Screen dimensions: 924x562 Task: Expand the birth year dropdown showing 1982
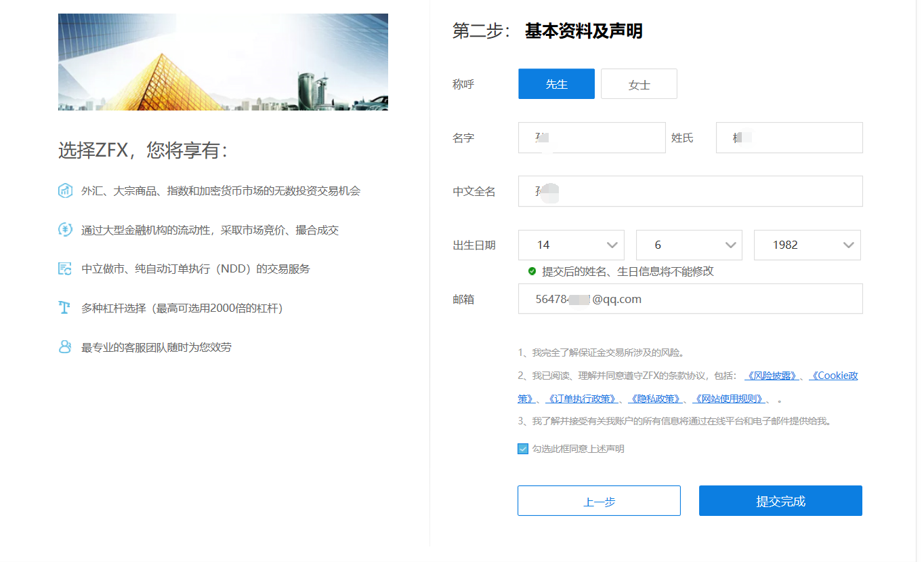click(807, 245)
